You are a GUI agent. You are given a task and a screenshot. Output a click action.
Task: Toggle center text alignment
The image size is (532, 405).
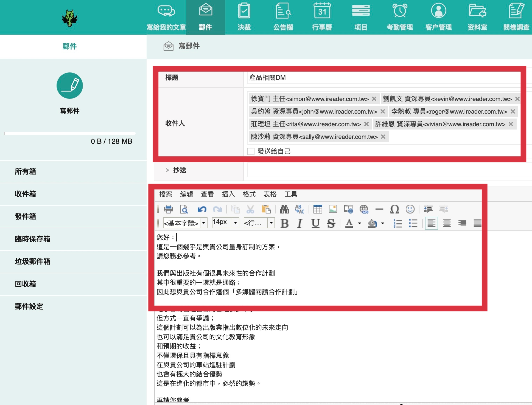[x=447, y=223]
